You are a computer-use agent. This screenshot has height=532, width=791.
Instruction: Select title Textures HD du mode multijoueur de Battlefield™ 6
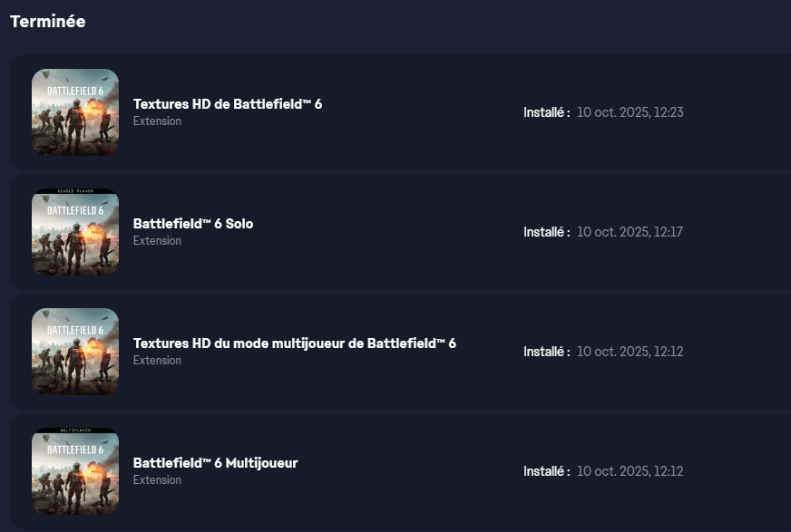[x=295, y=343]
